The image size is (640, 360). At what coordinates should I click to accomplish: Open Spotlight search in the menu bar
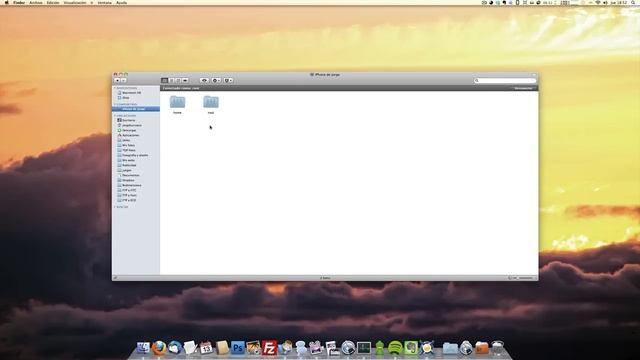point(633,2)
